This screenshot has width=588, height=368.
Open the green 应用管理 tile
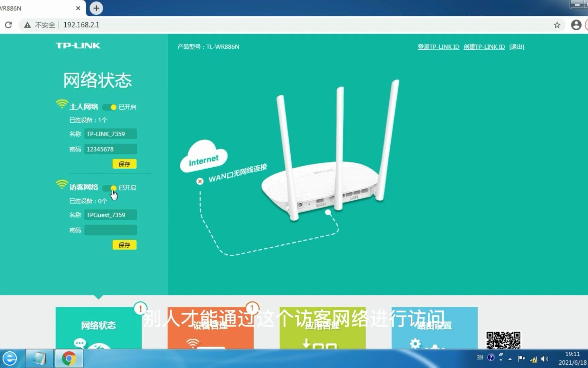322,328
